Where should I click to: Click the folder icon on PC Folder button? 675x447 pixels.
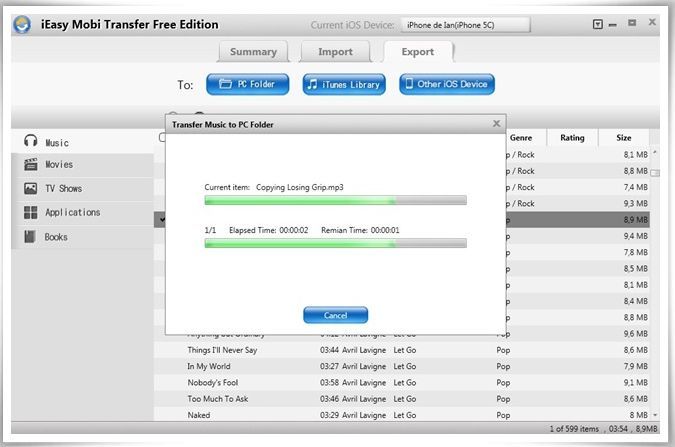pyautogui.click(x=225, y=84)
